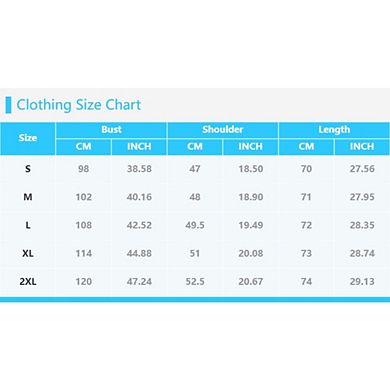Click the 114 bust cm value
This screenshot has width=390, height=390.
pos(83,254)
